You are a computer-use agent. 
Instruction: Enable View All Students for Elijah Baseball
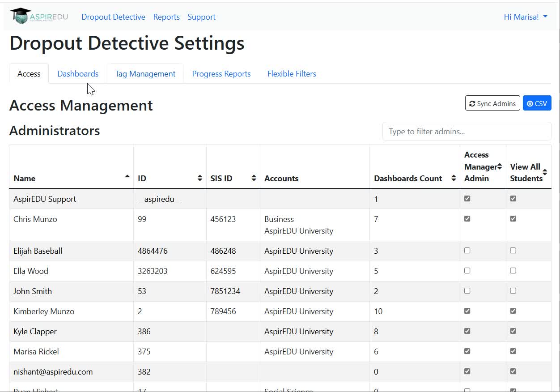click(513, 251)
